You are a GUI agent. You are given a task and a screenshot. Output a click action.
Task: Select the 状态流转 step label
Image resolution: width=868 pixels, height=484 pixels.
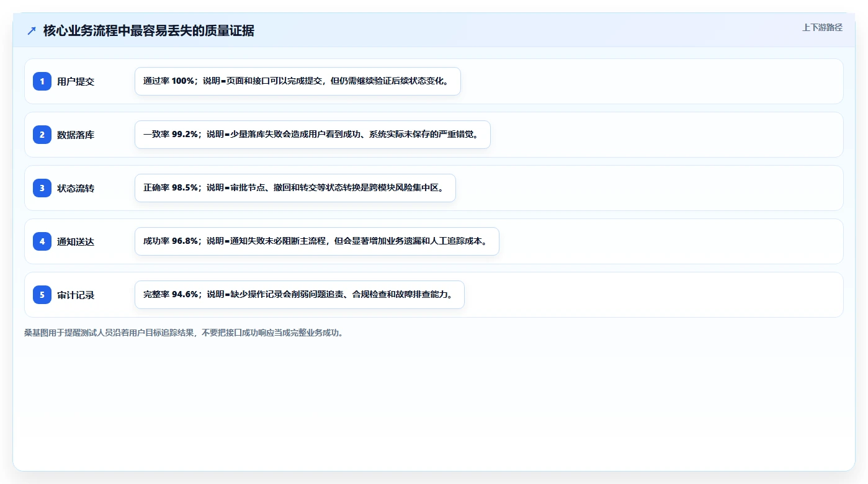tap(76, 188)
